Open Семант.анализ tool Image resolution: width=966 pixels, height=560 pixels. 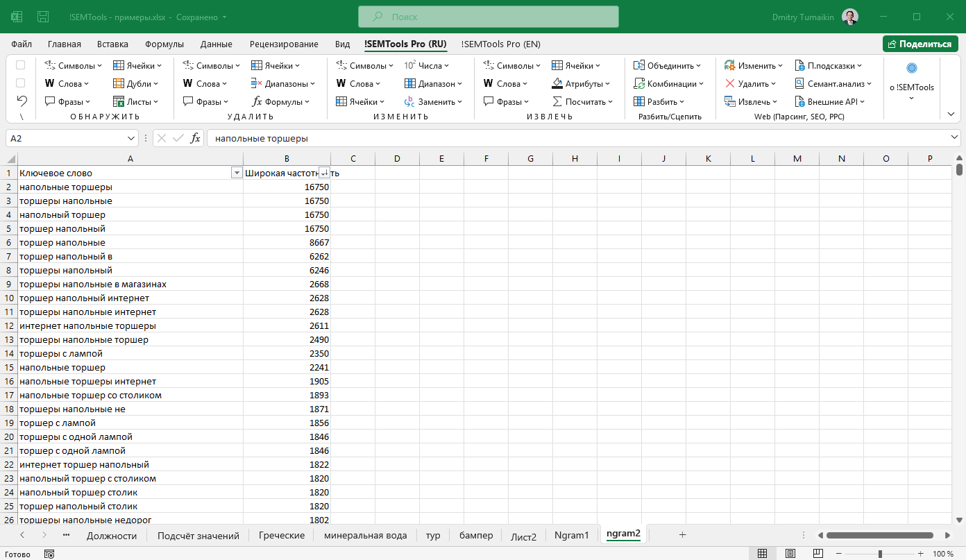pyautogui.click(x=833, y=84)
